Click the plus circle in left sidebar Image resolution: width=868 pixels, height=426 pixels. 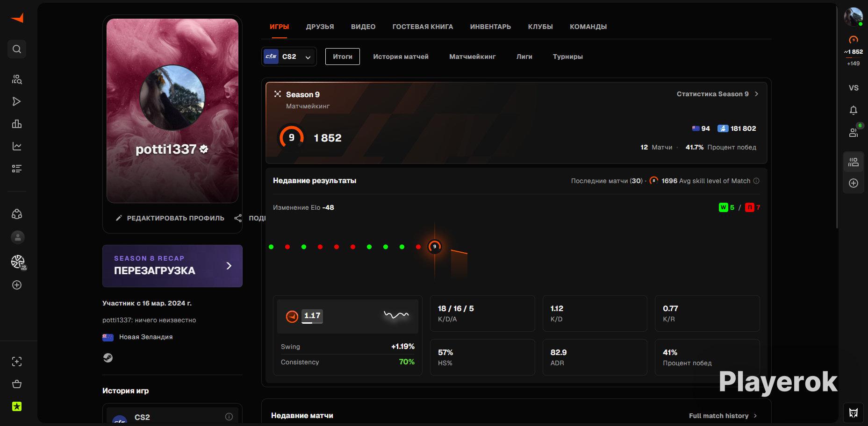click(x=17, y=285)
